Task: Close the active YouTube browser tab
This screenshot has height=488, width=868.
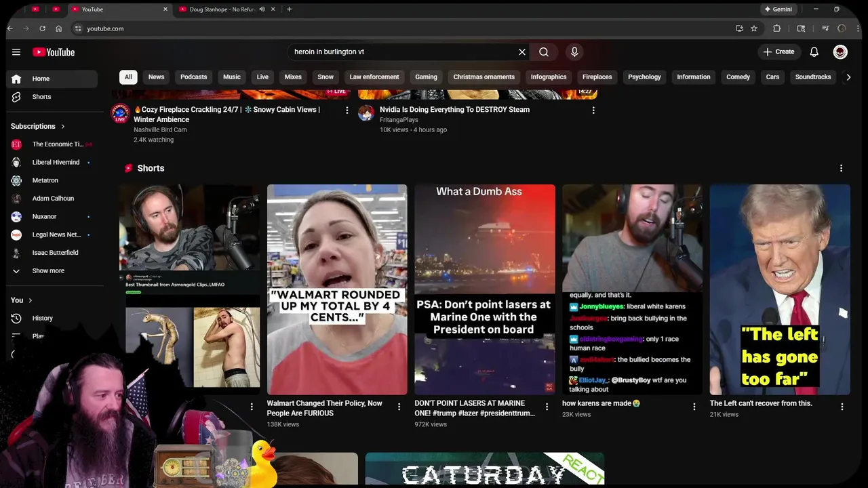Action: (x=165, y=9)
